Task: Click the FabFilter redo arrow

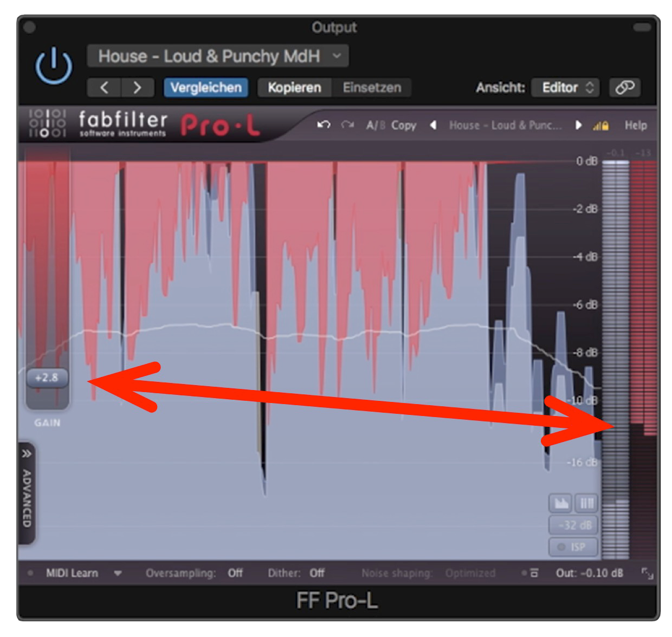Action: [x=347, y=125]
